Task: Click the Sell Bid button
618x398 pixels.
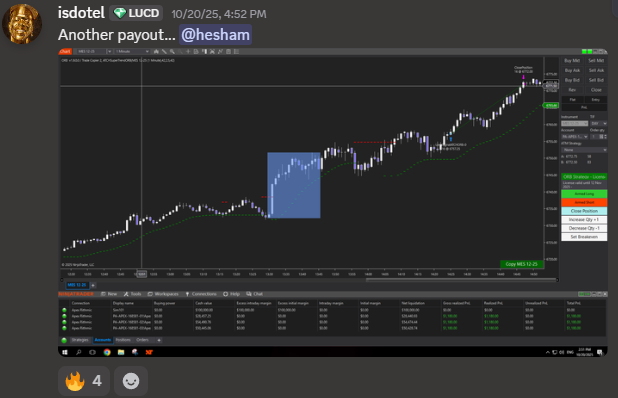Action: pos(596,80)
